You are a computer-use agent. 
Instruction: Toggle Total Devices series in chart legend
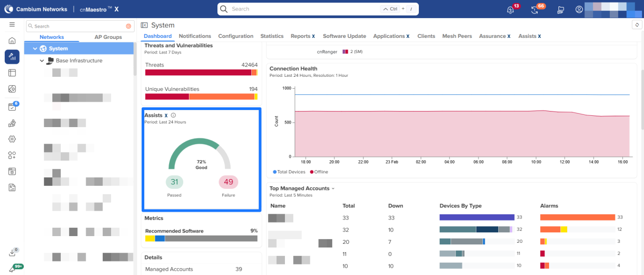(289, 172)
